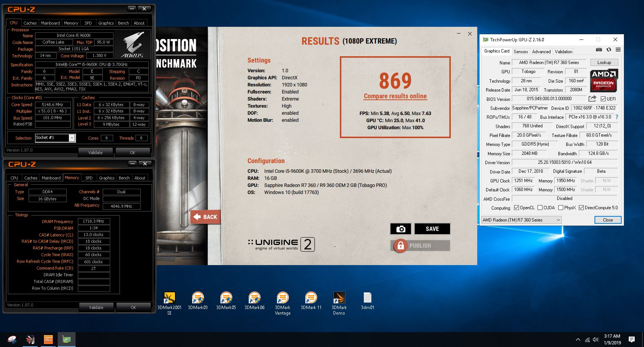Switch to Mainboard tab in top CPU-Z

click(50, 23)
